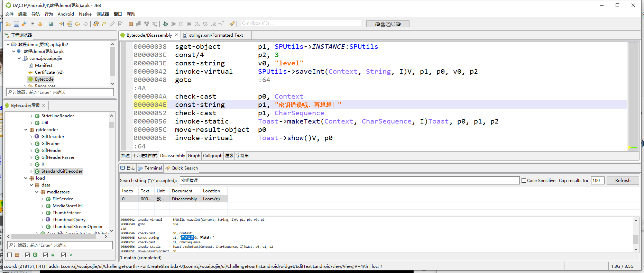Screen dimensions: 644x273
Task: Enable the Case Sensitive checkbox
Action: point(524,181)
